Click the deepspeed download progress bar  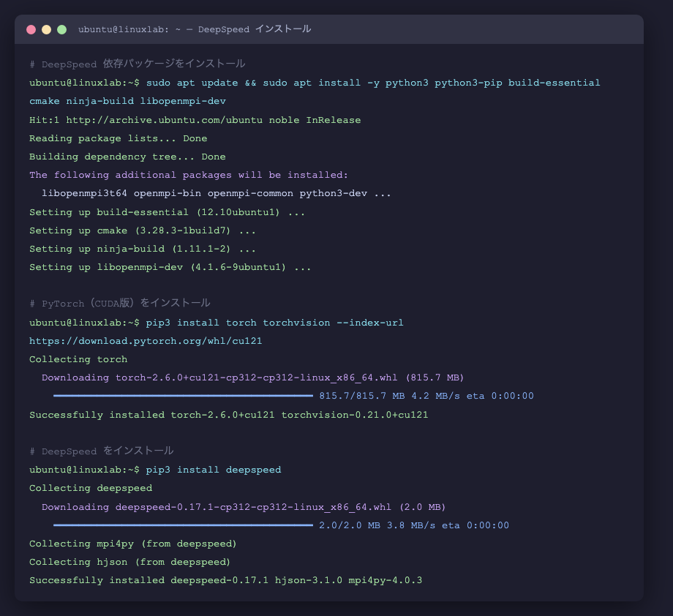184,525
